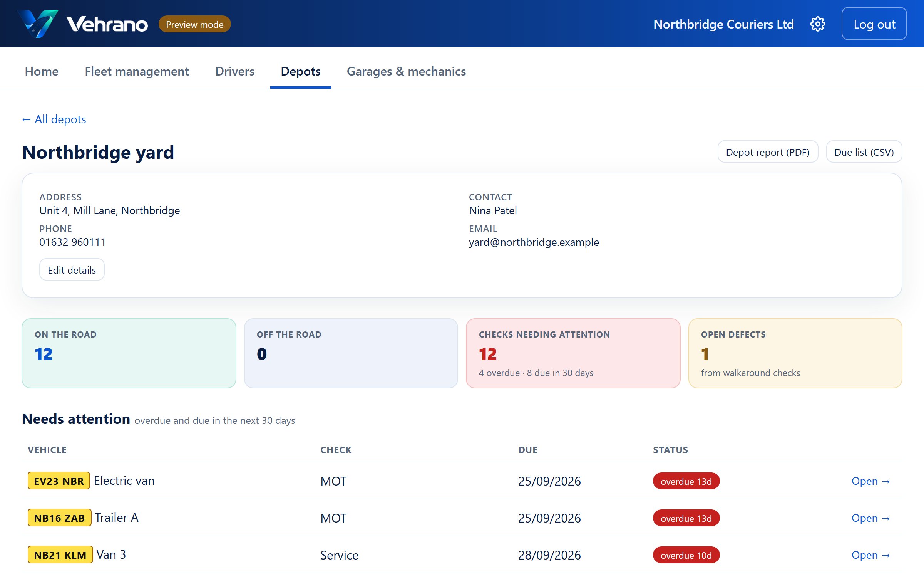
Task: Click the address Unit 4, Mill Lane
Action: pyautogui.click(x=110, y=210)
